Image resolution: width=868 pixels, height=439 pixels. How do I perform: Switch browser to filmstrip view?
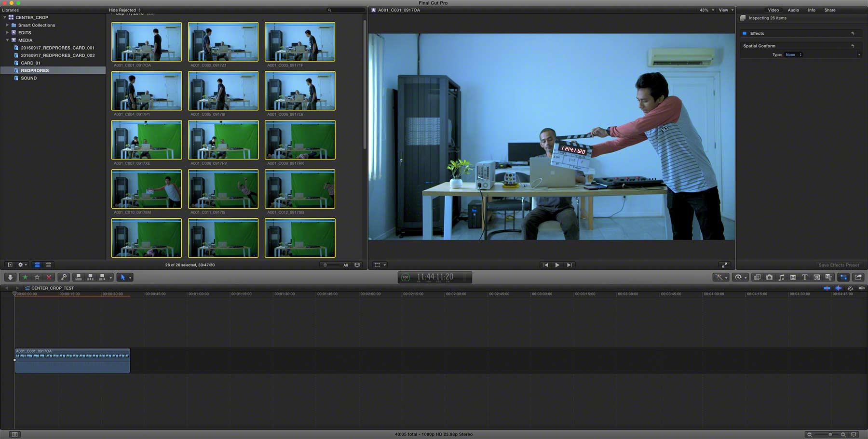[x=37, y=265]
